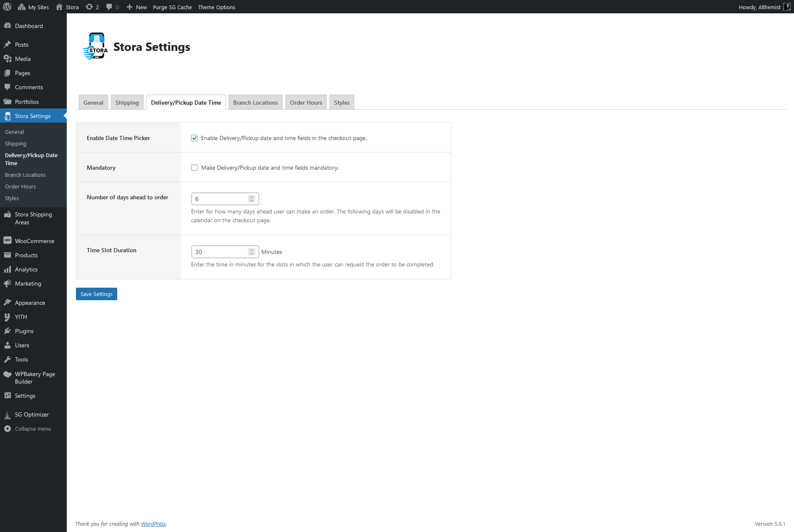
Task: Click the days-ahead number stepper arrows
Action: pyautogui.click(x=252, y=199)
